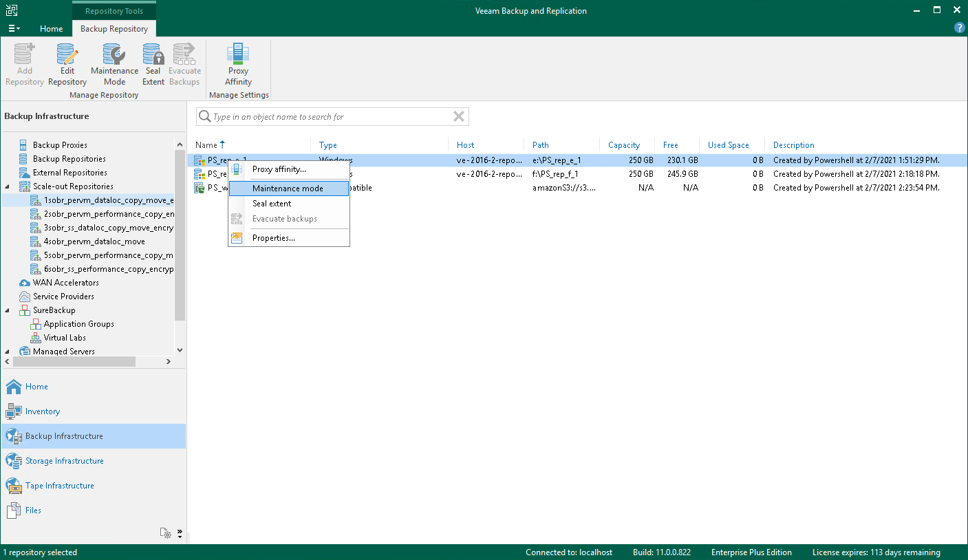The width and height of the screenshot is (968, 560).
Task: Collapse the SureBackup tree node
Action: pyautogui.click(x=8, y=310)
